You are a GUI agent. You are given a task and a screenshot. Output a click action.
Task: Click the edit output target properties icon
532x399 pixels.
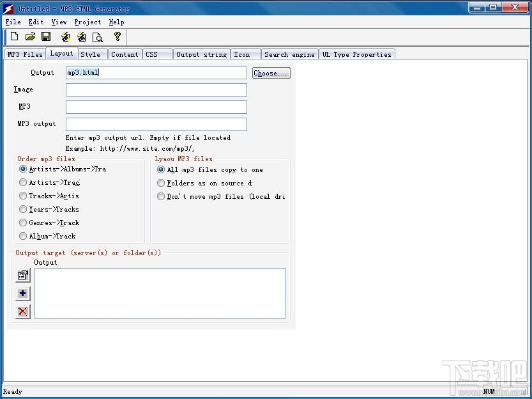click(x=22, y=276)
